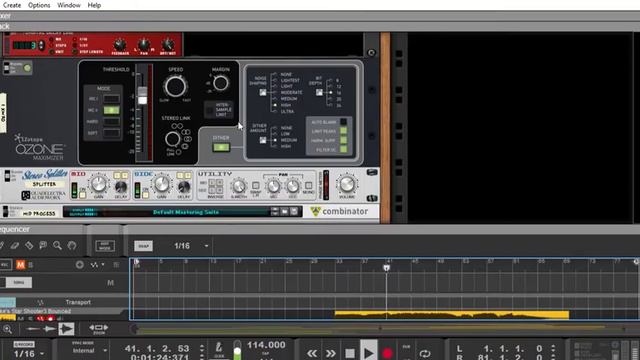Viewport: 640px width, 360px height.
Task: Click the play button in the transport
Action: (368, 352)
